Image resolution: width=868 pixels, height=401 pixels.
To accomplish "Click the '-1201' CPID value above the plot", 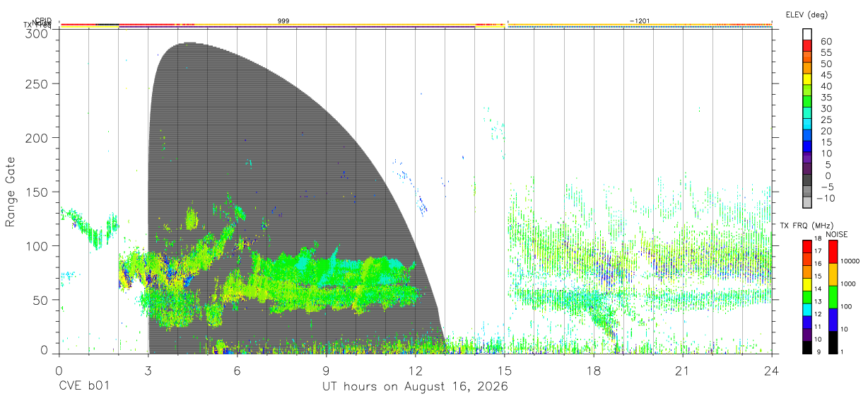I will click(640, 21).
